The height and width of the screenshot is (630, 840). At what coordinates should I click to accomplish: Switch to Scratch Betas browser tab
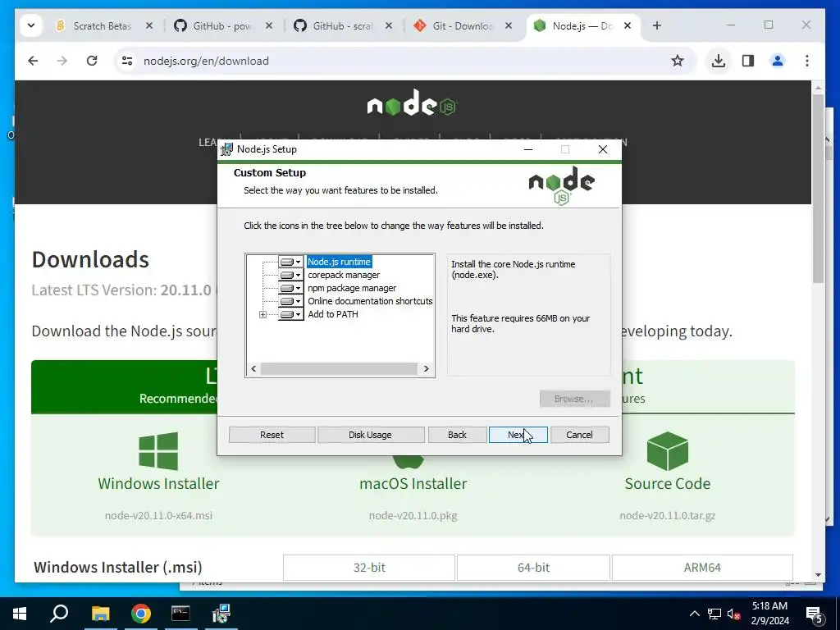coord(102,25)
